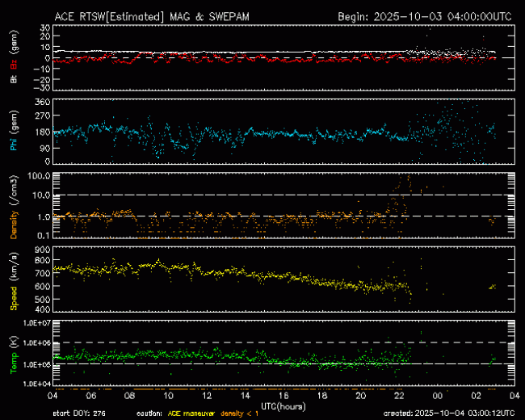This screenshot has height=420, width=525.
Task: Click the 08 hour tick on time axis
Action: pos(131,396)
